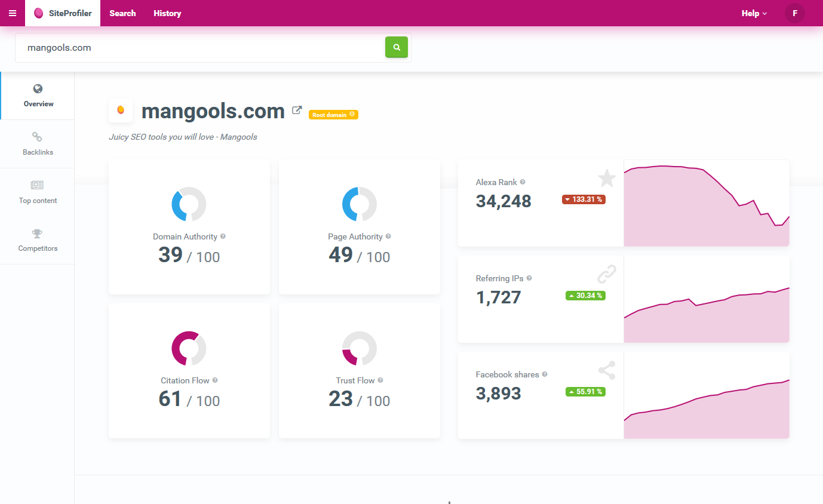Image resolution: width=823 pixels, height=504 pixels.
Task: Click info icon on Root domain badge
Action: click(352, 114)
